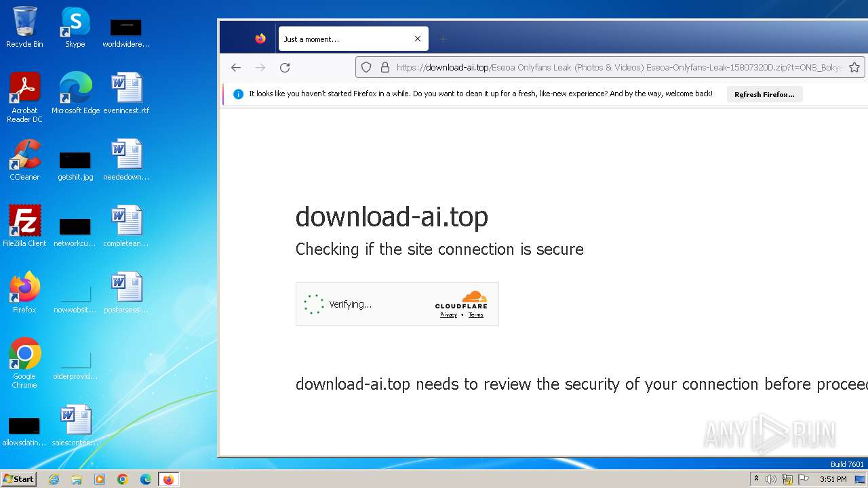Open File Explorer from taskbar
The height and width of the screenshot is (488, 868).
[77, 479]
